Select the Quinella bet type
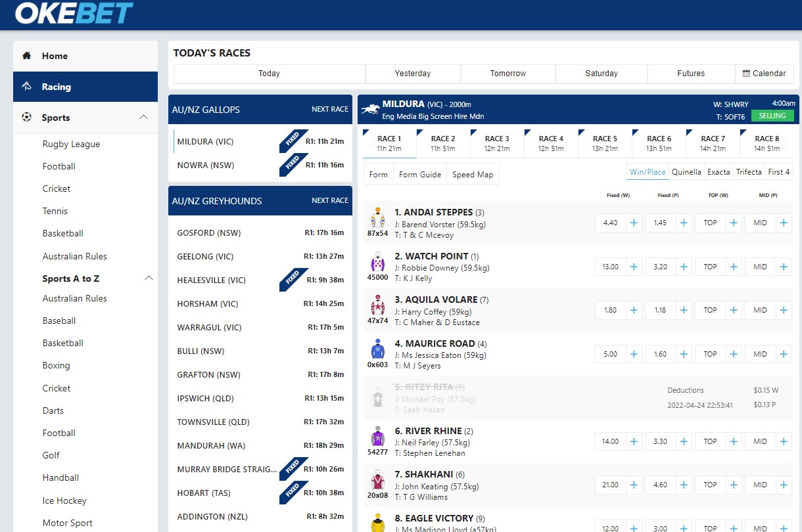This screenshot has height=532, width=802. (x=686, y=172)
